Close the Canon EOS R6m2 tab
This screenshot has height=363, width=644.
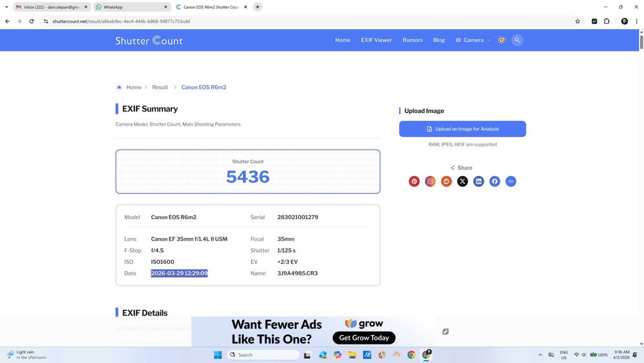[x=245, y=7]
